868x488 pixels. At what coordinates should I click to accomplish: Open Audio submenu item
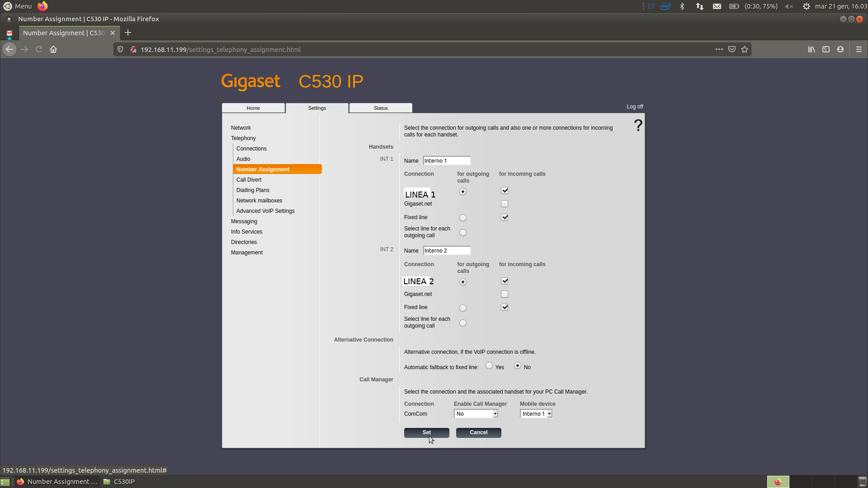[x=243, y=159]
